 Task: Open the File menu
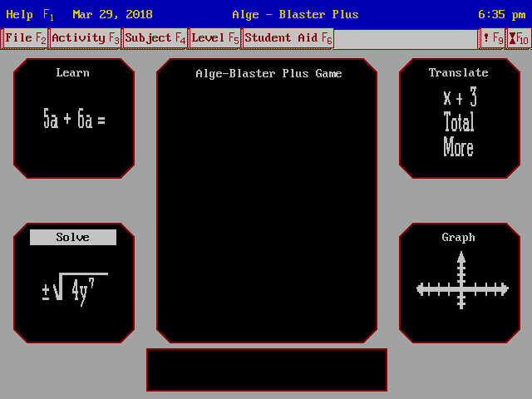click(26, 38)
